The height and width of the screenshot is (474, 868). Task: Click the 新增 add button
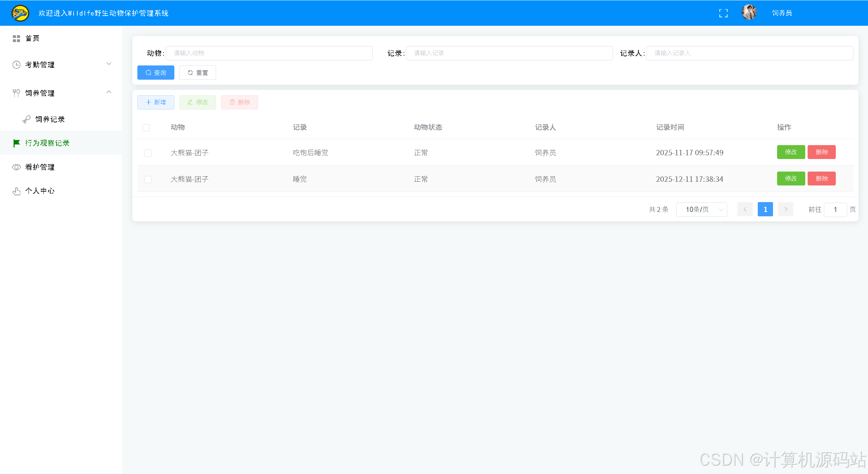pos(156,102)
